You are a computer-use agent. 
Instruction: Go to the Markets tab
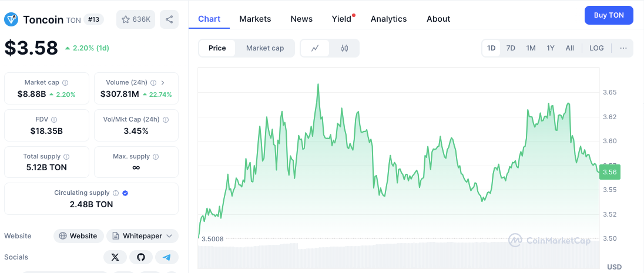tap(255, 19)
